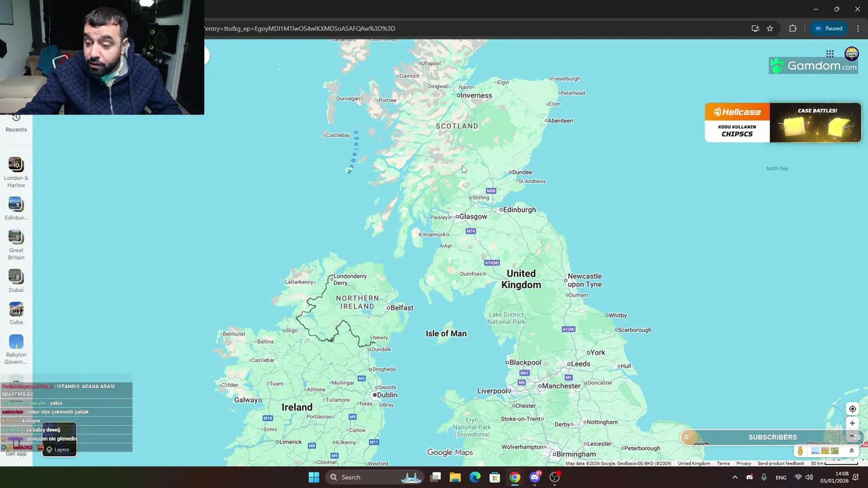
Task: Open the Chrome profile Paused chip
Action: pos(829,28)
